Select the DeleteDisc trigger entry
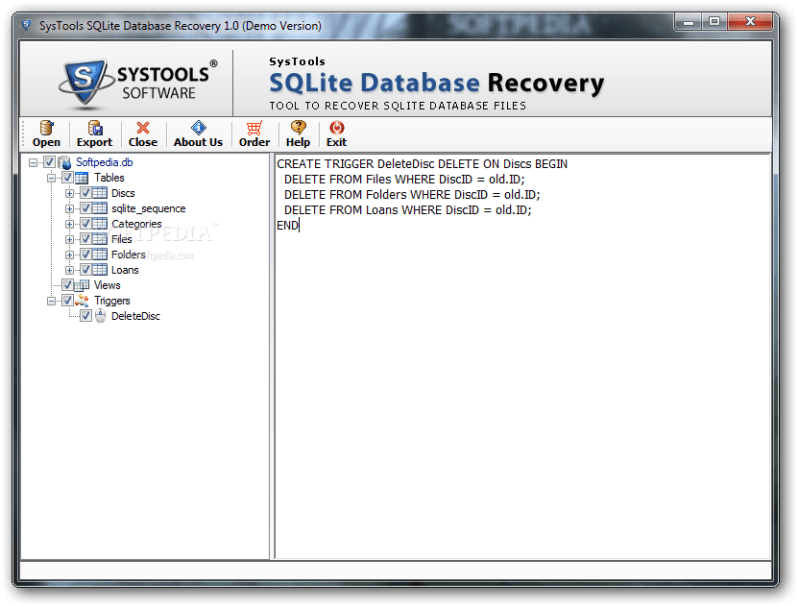This screenshot has width=799, height=607. 136,316
